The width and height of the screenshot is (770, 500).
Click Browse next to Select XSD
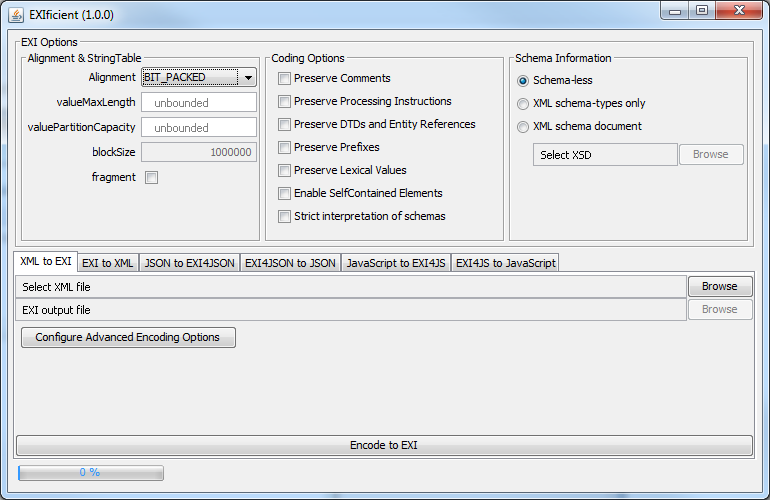[x=711, y=154]
